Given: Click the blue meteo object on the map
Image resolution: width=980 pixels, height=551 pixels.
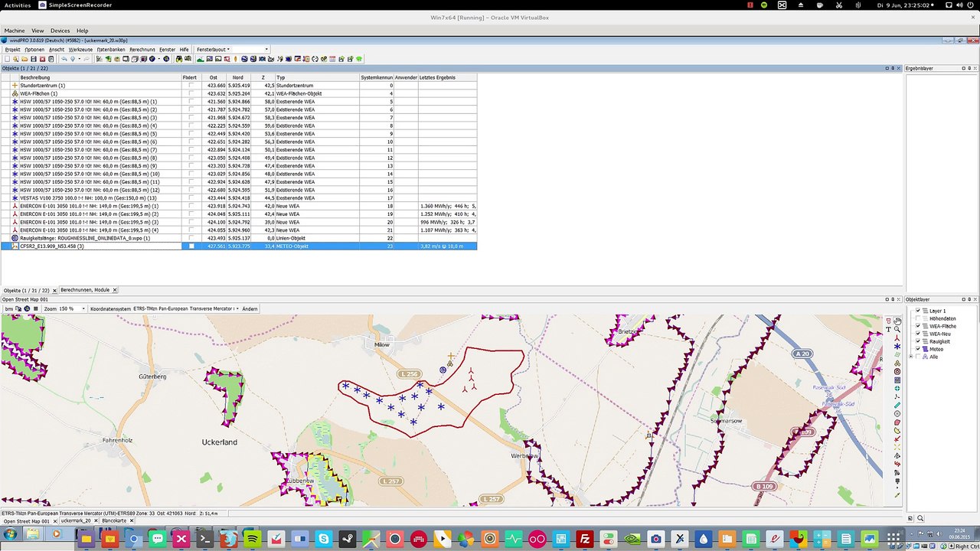Looking at the screenshot, I should [443, 370].
